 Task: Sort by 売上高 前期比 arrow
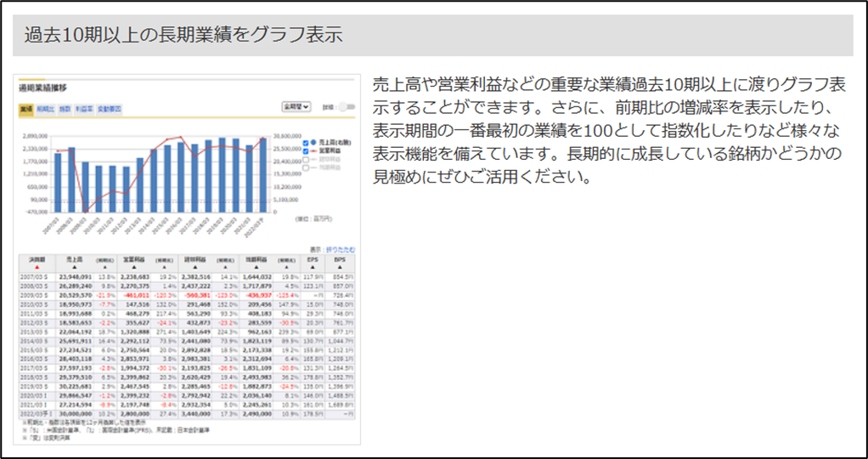point(104,266)
